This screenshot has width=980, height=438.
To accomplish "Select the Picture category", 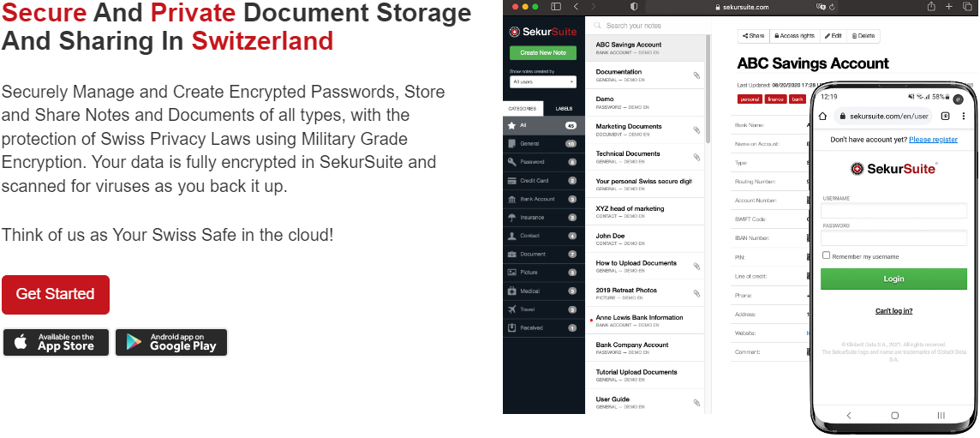I will tap(543, 273).
